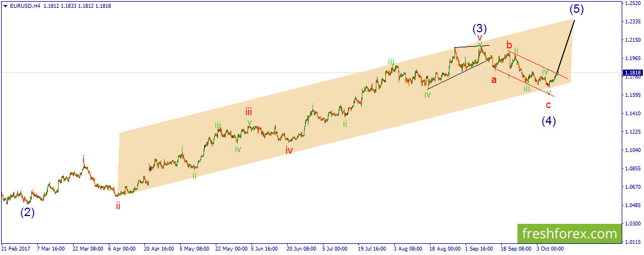
Task: Select the red 'c' correction label
Action: (x=548, y=105)
